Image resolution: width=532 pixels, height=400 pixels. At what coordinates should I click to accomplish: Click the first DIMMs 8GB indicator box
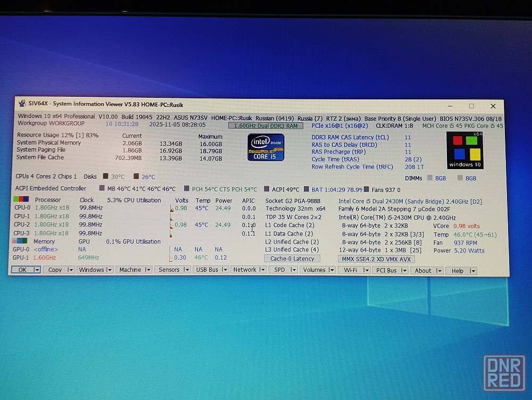[x=430, y=178]
